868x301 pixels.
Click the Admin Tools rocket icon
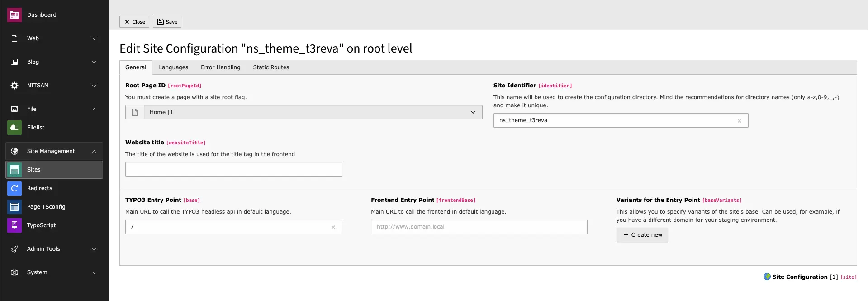[14, 249]
